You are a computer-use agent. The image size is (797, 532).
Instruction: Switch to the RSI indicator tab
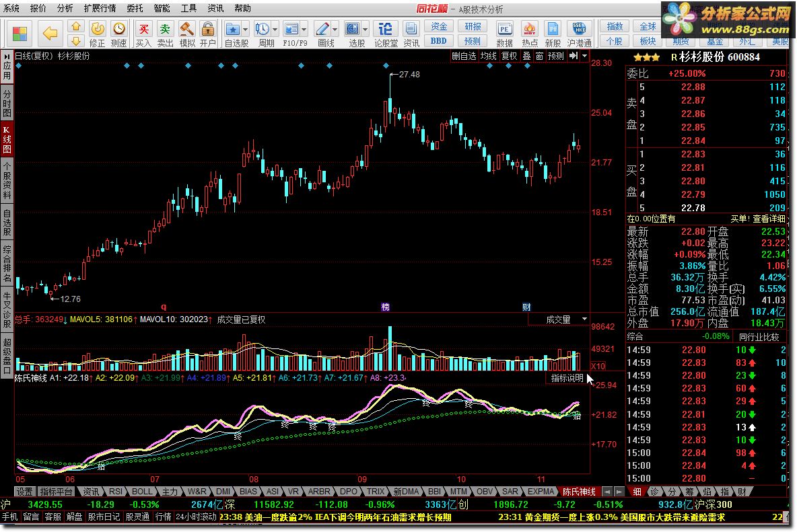click(x=116, y=492)
